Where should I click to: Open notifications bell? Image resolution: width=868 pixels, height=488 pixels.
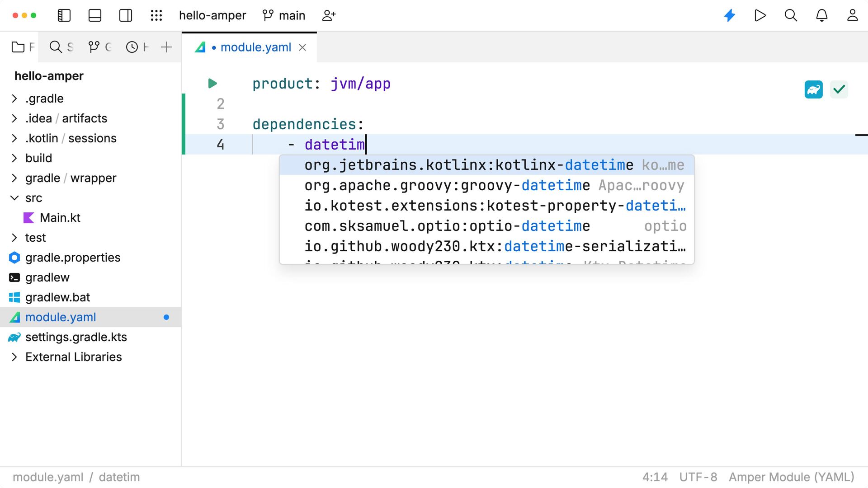(821, 15)
